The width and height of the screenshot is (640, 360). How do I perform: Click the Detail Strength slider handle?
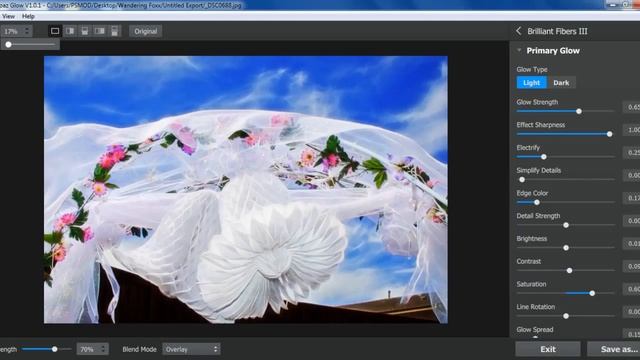pyautogui.click(x=566, y=225)
